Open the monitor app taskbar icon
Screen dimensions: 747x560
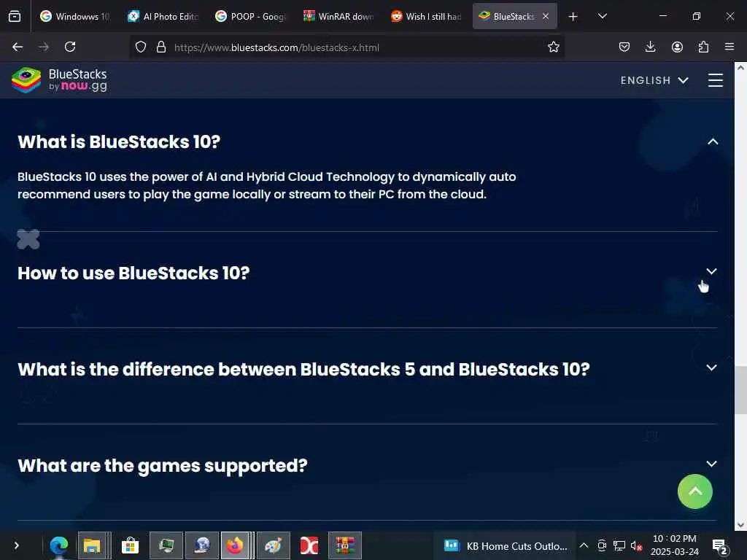[x=166, y=545]
